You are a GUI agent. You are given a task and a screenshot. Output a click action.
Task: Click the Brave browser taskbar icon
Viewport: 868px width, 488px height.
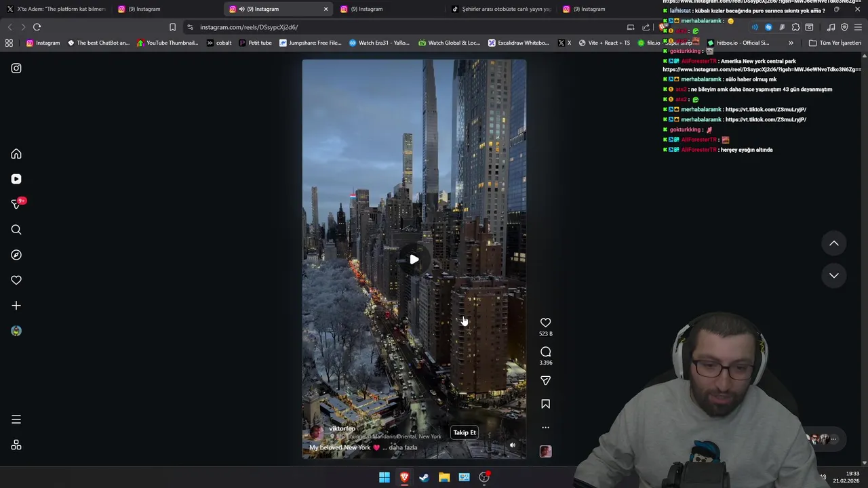pyautogui.click(x=404, y=477)
